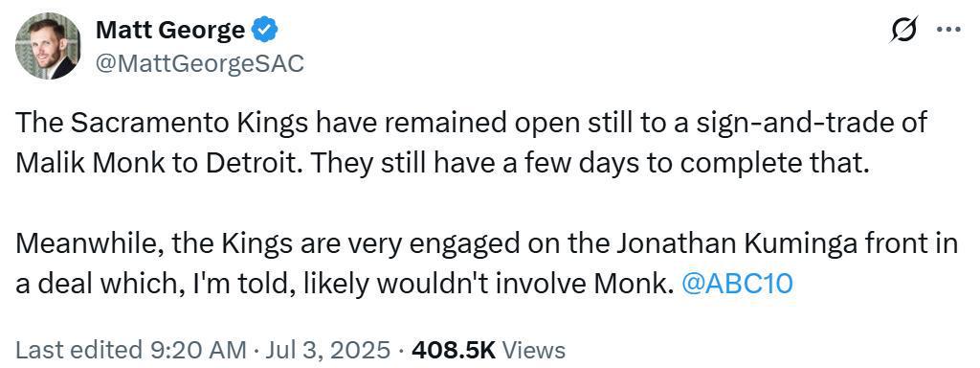Show the 408.5K view count details
Image resolution: width=980 pixels, height=368 pixels.
pyautogui.click(x=454, y=350)
